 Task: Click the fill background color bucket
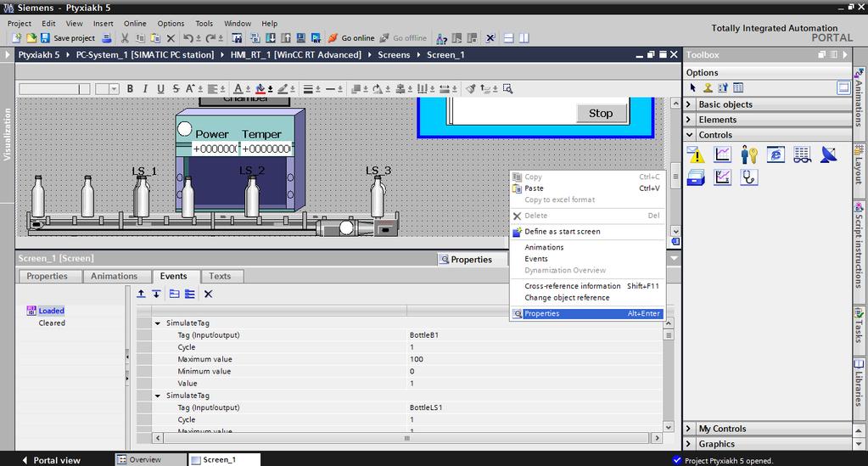coord(260,88)
